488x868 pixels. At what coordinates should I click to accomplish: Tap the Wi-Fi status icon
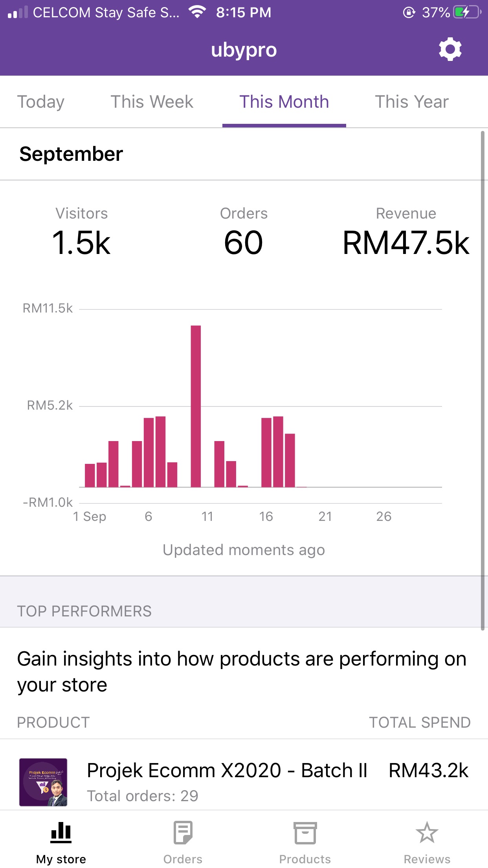(x=197, y=12)
